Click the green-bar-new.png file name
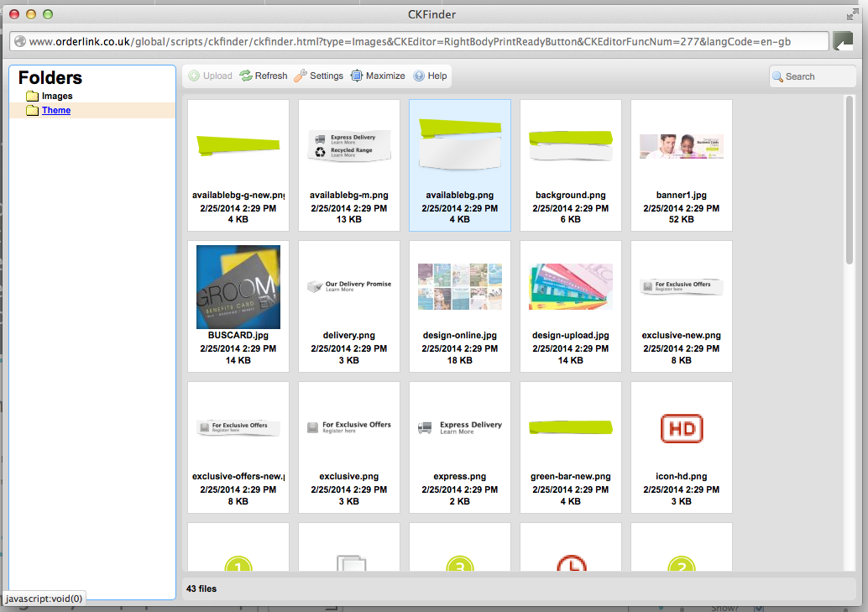Image resolution: width=868 pixels, height=612 pixels. 571,476
